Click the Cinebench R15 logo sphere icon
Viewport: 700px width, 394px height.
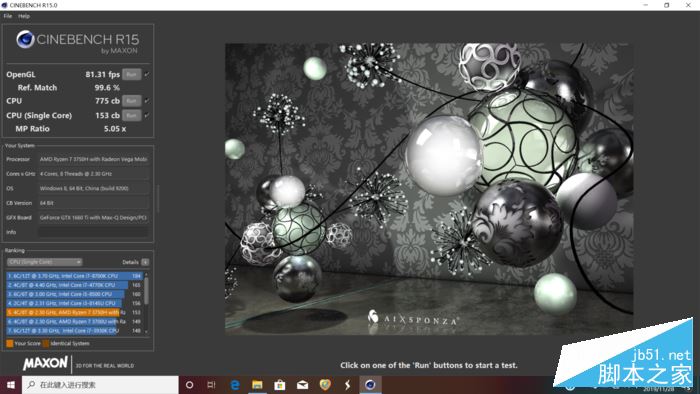tap(25, 39)
